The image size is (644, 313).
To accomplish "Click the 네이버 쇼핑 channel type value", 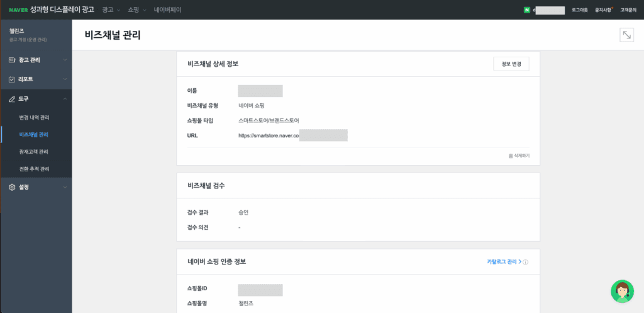I will tap(252, 106).
